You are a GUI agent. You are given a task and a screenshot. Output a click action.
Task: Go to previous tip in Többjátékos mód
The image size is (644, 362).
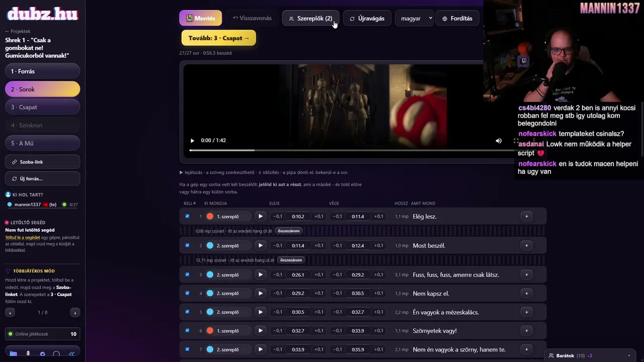[x=10, y=313]
